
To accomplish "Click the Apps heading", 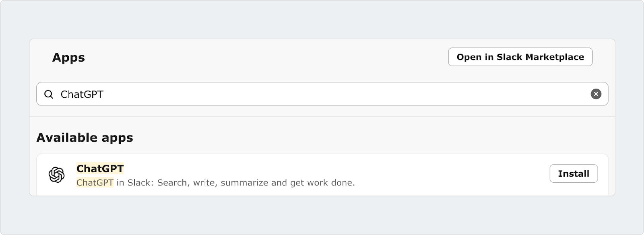I will click(x=68, y=57).
